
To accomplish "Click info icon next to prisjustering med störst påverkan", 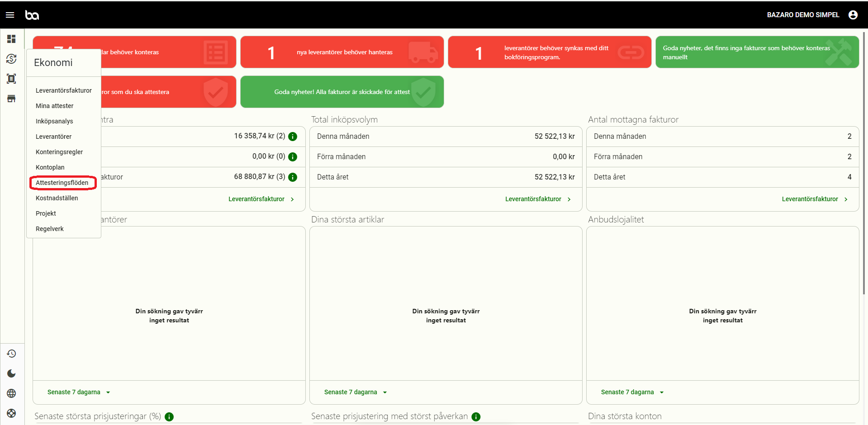I will tap(476, 417).
